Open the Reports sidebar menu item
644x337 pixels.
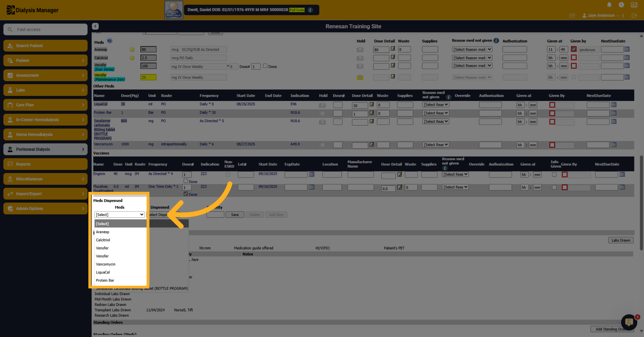tap(45, 164)
